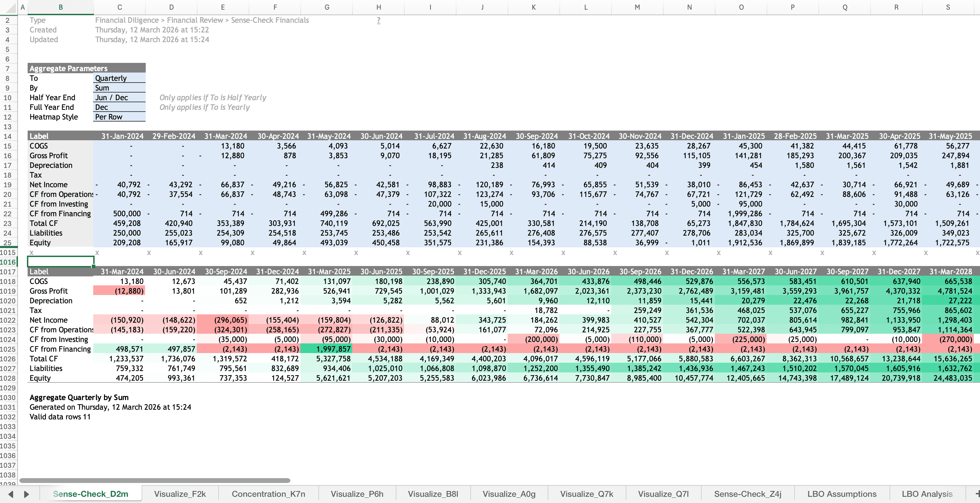This screenshot has width=980, height=503.
Task: Click monthly header 31-Dec-2024
Action: tap(689, 136)
